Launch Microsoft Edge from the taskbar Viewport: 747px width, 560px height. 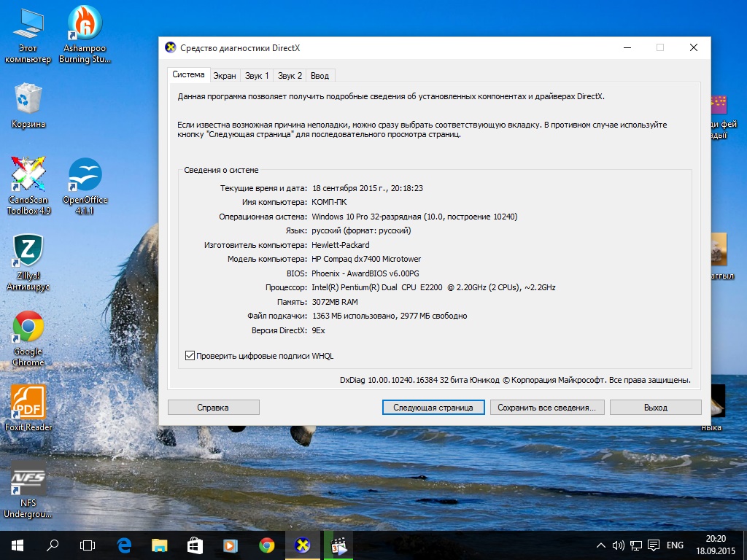pyautogui.click(x=123, y=545)
